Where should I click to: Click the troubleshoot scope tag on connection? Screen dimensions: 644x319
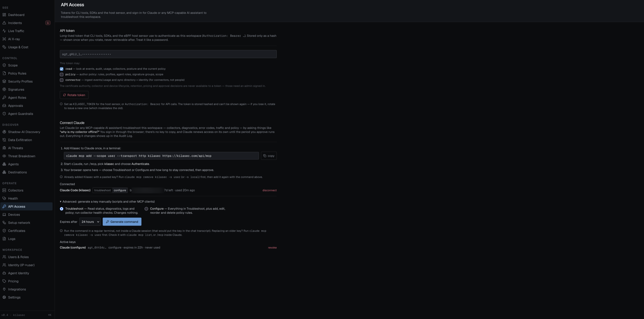click(x=103, y=190)
